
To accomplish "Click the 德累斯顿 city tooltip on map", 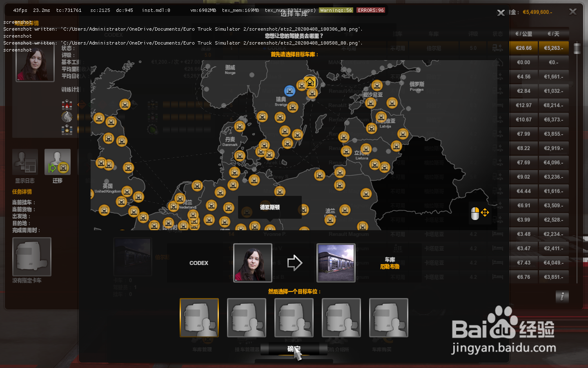I will 270,207.
